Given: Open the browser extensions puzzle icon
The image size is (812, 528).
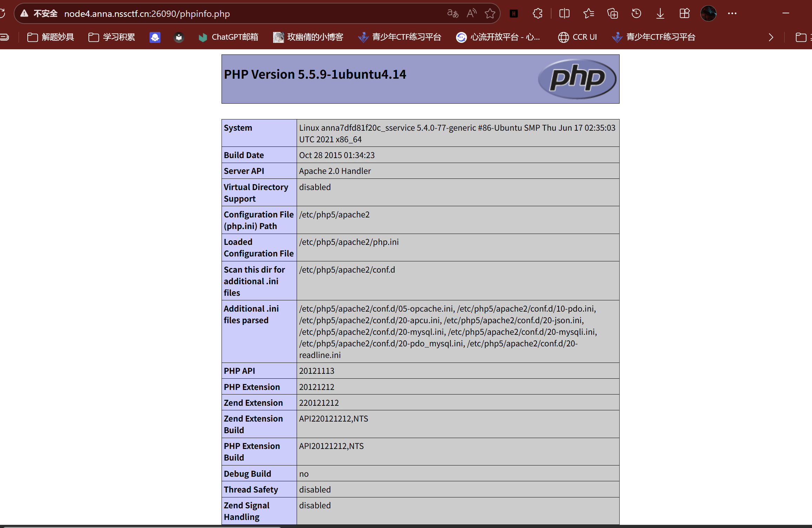Looking at the screenshot, I should [537, 14].
